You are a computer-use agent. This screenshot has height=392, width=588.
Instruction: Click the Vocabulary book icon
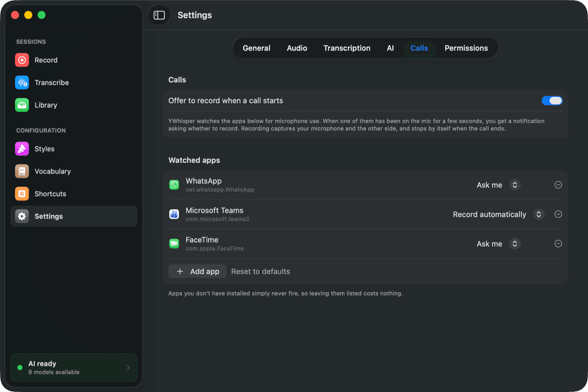pos(22,171)
